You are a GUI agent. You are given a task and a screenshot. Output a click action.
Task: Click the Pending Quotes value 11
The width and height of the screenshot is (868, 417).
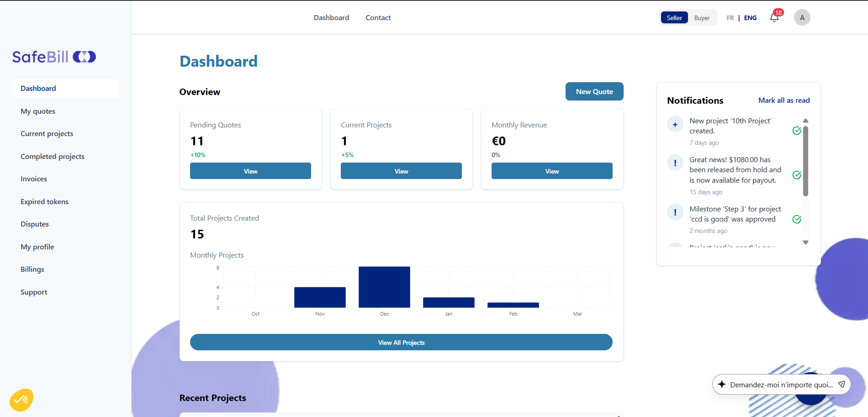click(x=197, y=141)
